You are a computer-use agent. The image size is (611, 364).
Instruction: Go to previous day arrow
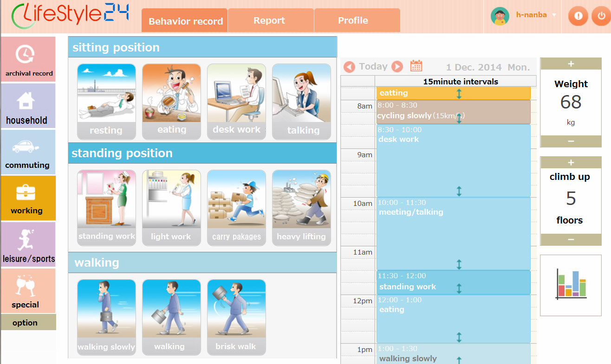click(350, 67)
